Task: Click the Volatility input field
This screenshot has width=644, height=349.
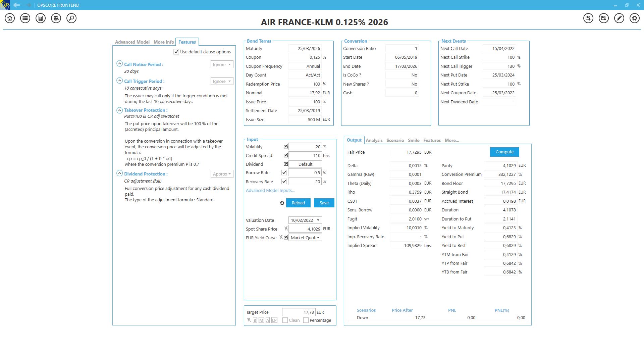Action: tap(305, 147)
